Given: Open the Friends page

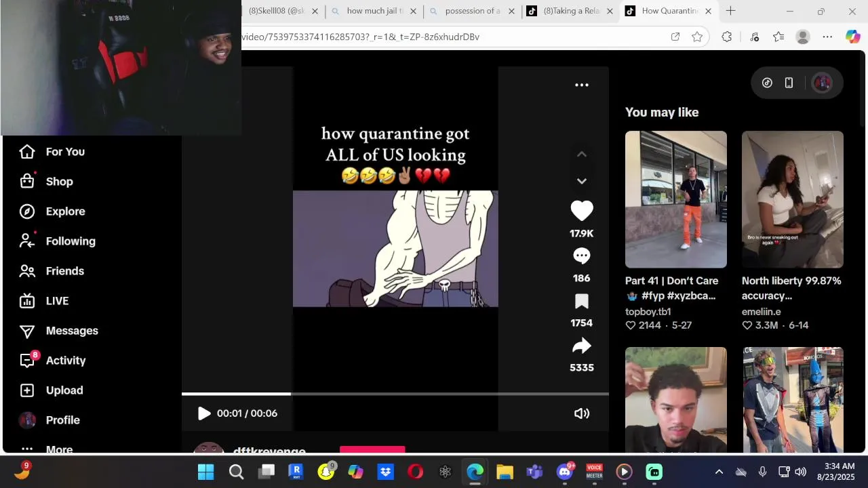Looking at the screenshot, I should (51, 271).
